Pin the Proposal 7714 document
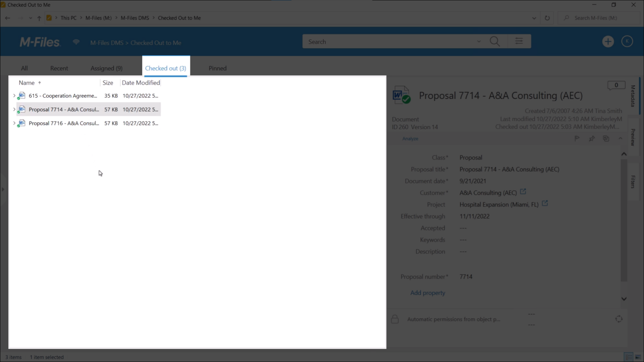 click(x=592, y=138)
